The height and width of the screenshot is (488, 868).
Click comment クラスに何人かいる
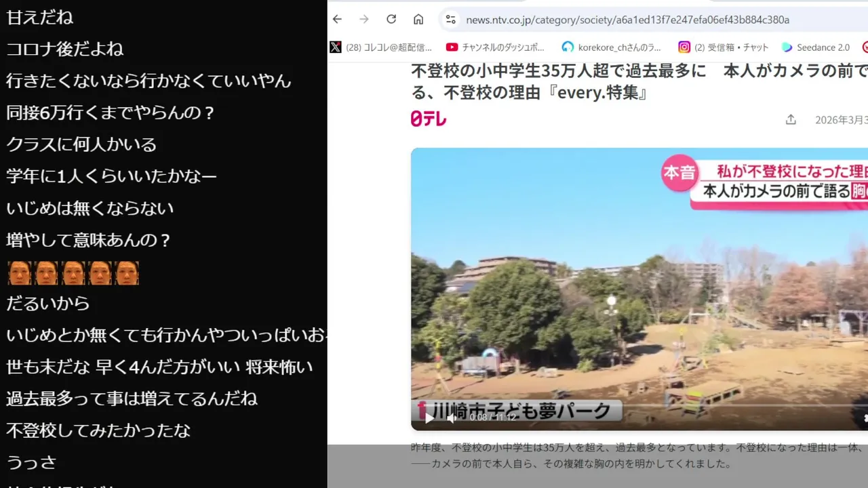pos(81,144)
